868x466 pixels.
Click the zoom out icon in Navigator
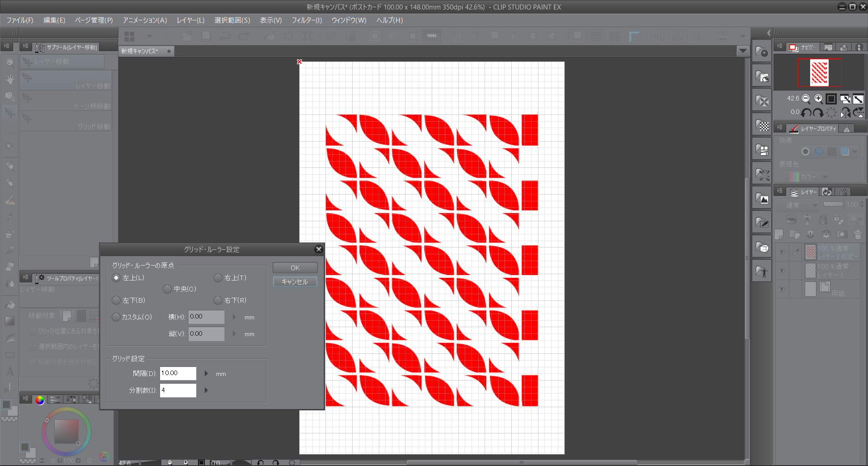pos(806,99)
